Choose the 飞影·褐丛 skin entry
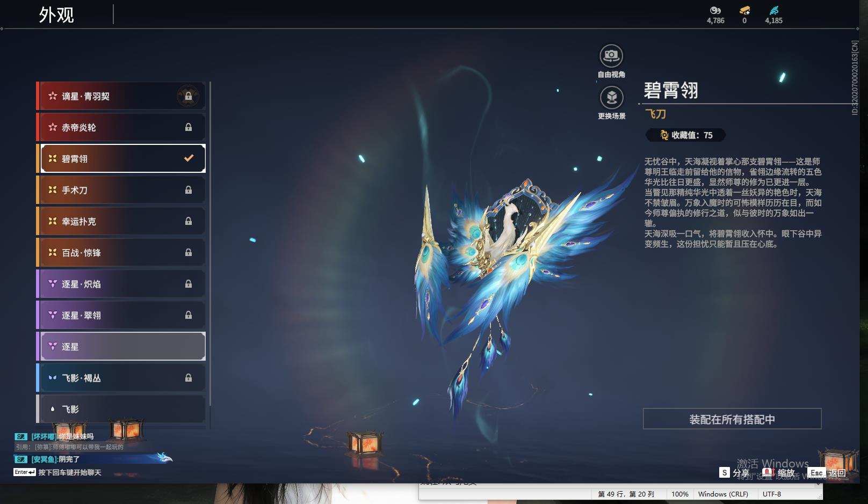Viewport: 868px width, 504px height. (x=121, y=378)
